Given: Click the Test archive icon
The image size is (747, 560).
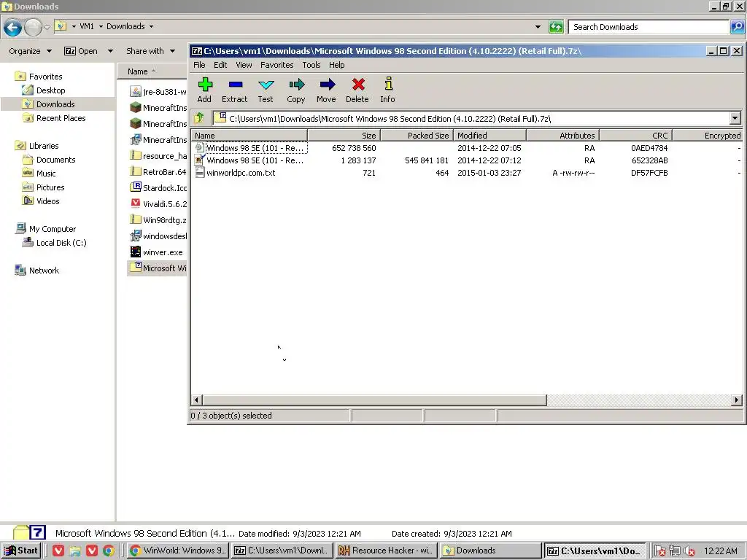Looking at the screenshot, I should pyautogui.click(x=266, y=90).
